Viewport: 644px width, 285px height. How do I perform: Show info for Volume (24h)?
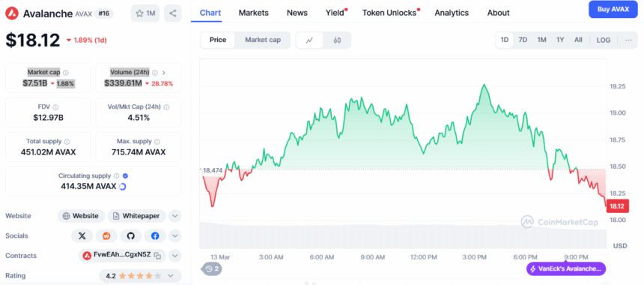(155, 73)
